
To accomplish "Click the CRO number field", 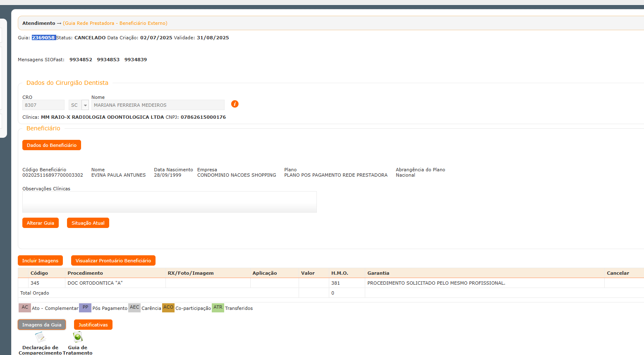I will (43, 105).
